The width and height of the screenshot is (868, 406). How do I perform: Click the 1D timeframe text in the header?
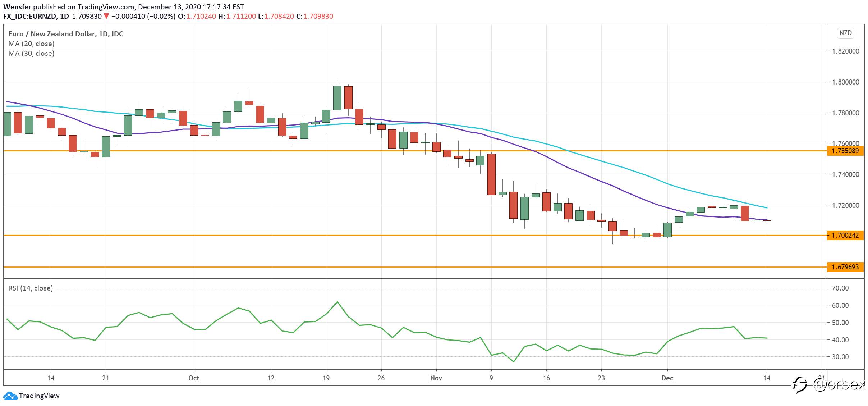click(x=64, y=16)
